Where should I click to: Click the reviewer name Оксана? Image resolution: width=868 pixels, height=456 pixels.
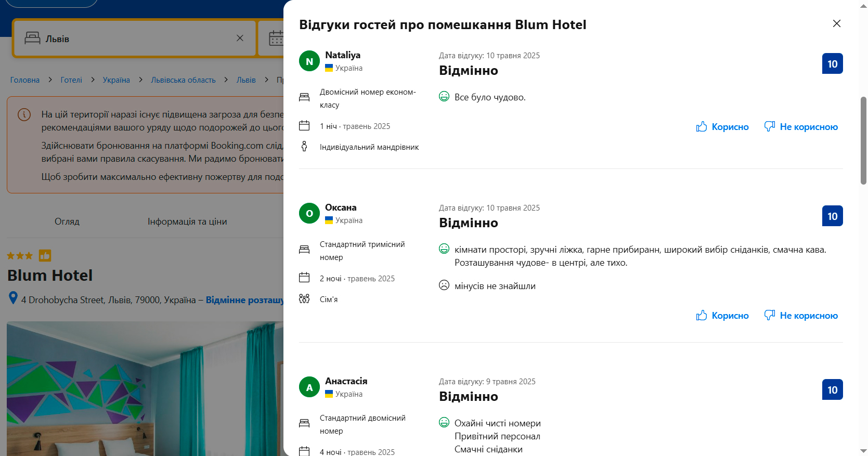[341, 207]
